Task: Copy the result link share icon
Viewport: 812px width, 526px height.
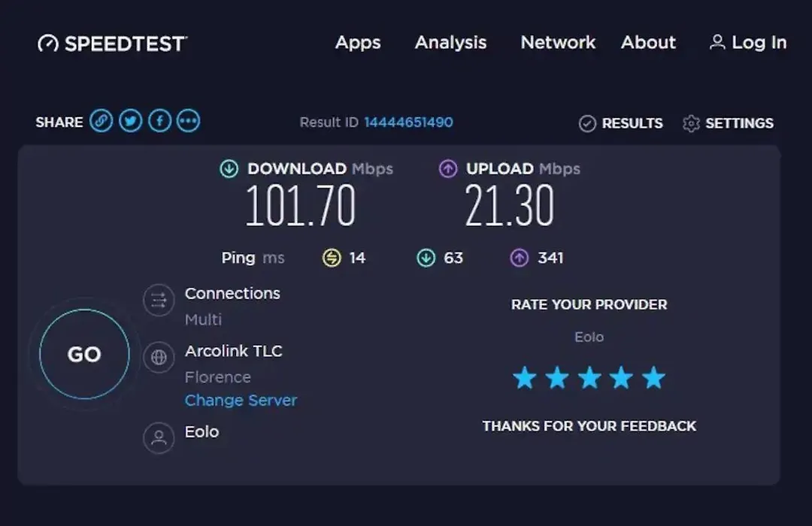Action: coord(101,121)
